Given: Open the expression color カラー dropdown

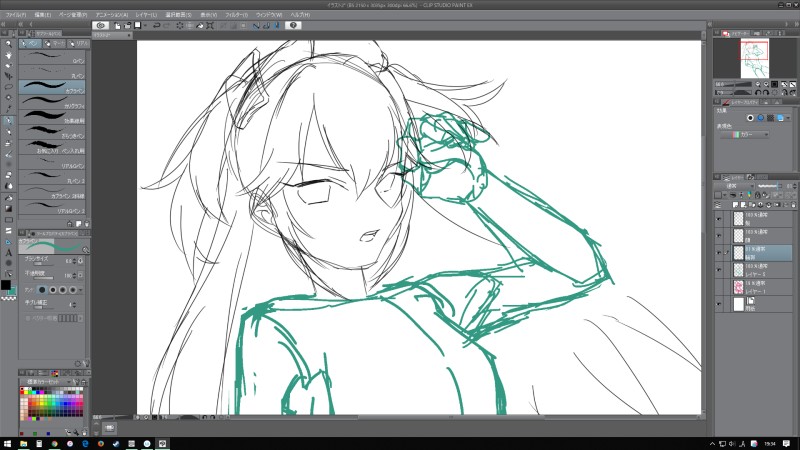Looking at the screenshot, I should (745, 135).
